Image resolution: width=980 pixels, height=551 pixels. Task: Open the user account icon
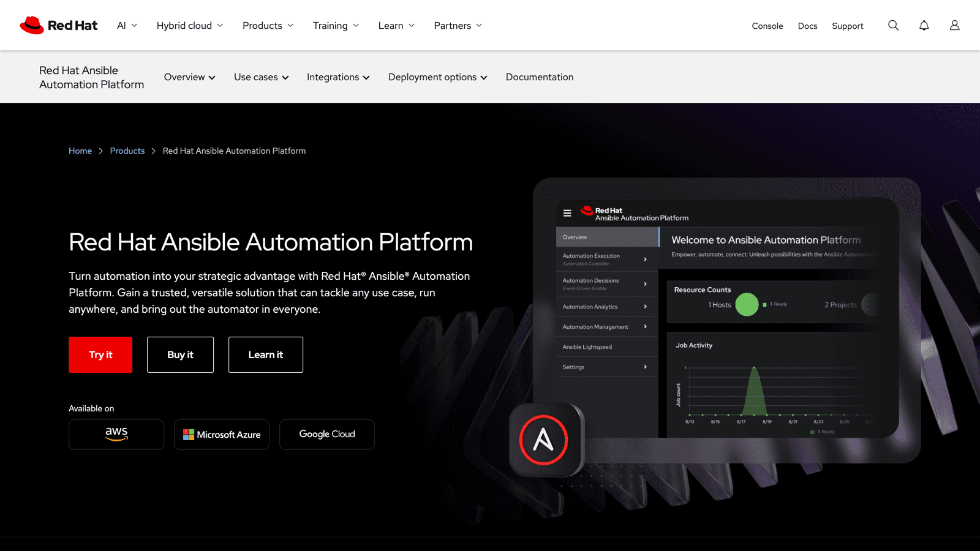(955, 25)
